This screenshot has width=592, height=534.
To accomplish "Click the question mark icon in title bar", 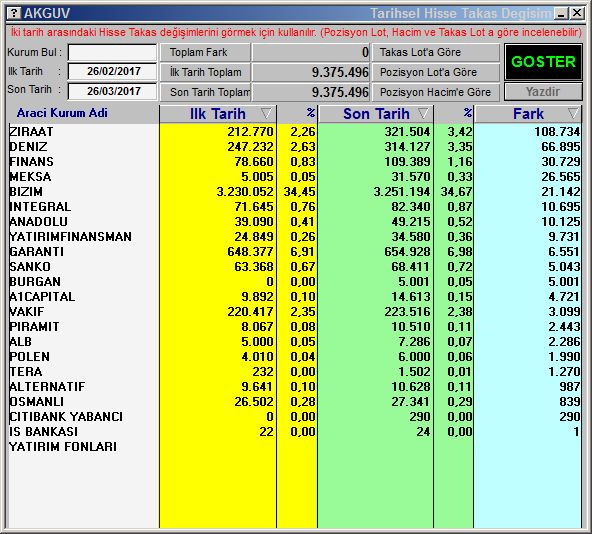I will point(14,13).
